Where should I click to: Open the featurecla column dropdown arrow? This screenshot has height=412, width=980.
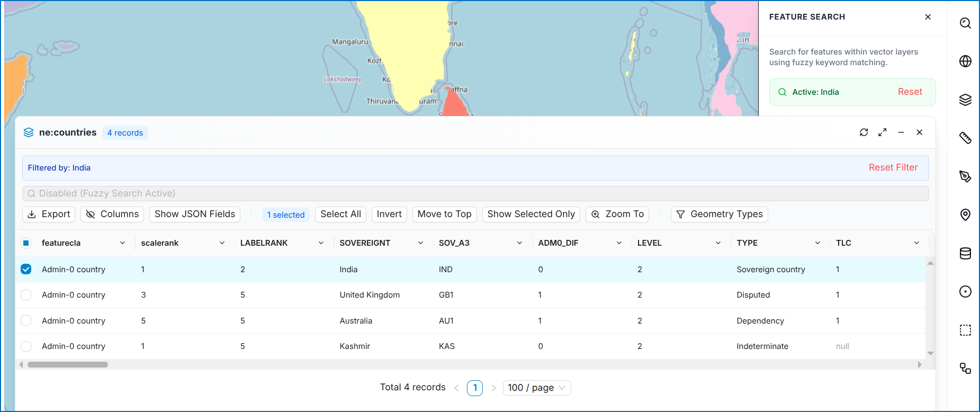[x=122, y=243]
